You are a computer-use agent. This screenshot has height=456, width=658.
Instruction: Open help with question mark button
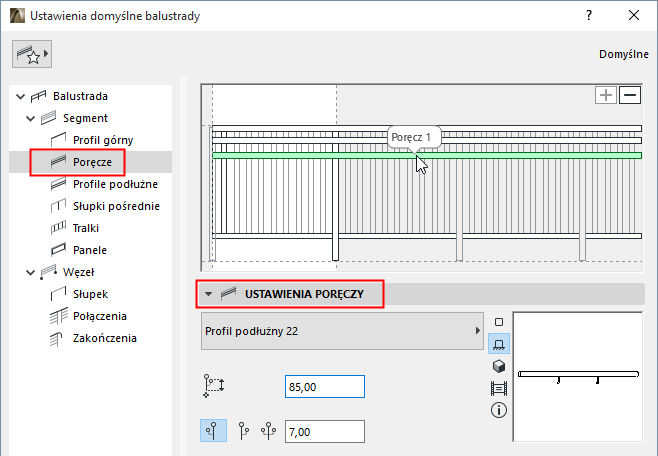589,16
